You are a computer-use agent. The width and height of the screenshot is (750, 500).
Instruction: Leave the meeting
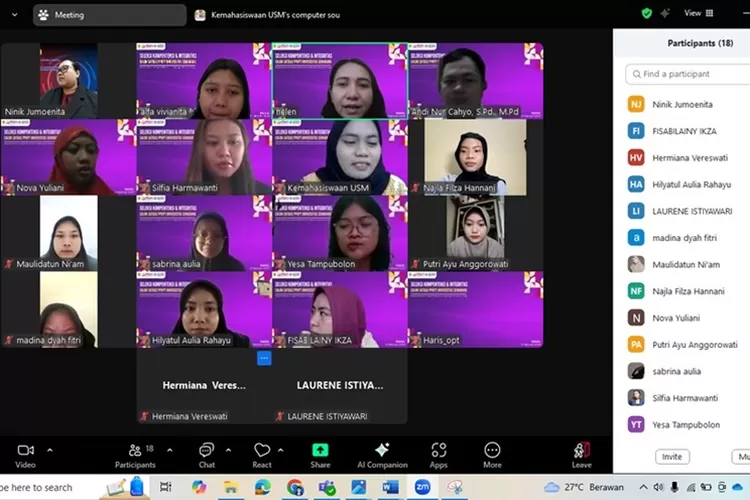click(x=582, y=456)
